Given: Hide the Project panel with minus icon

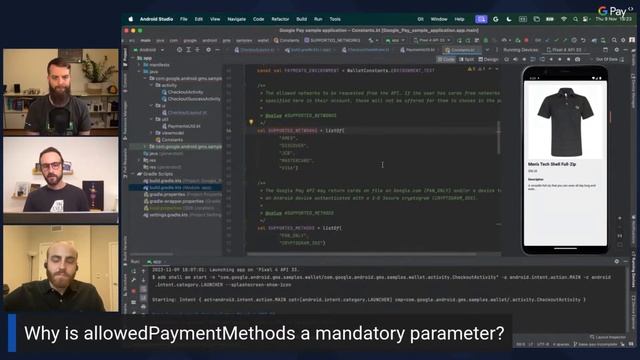Looking at the screenshot, I should [218, 50].
